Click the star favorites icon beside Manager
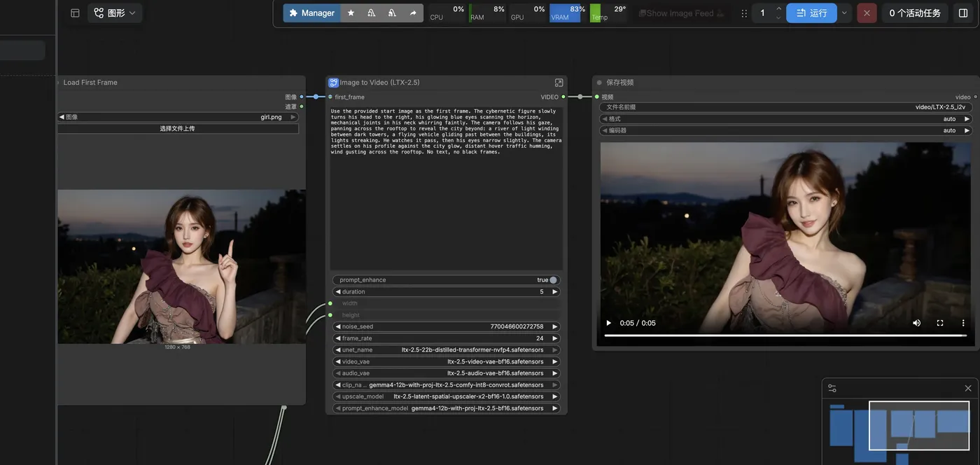The image size is (980, 465). [x=351, y=13]
